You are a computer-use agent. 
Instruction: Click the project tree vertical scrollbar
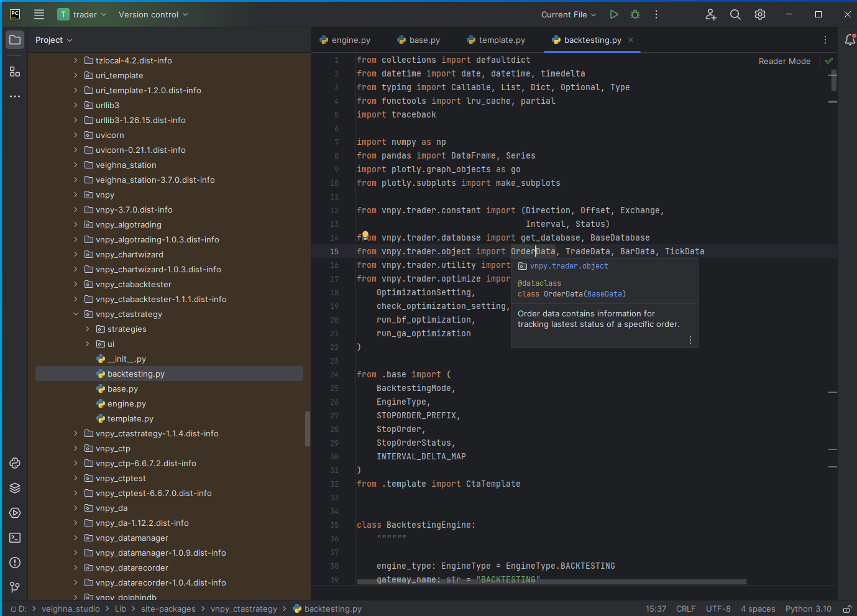coord(307,429)
